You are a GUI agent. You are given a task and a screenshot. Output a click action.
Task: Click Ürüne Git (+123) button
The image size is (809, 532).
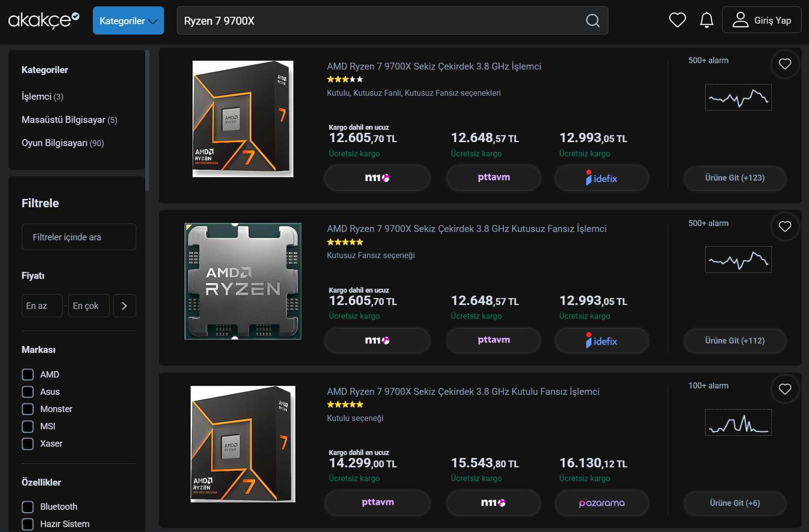pos(735,178)
